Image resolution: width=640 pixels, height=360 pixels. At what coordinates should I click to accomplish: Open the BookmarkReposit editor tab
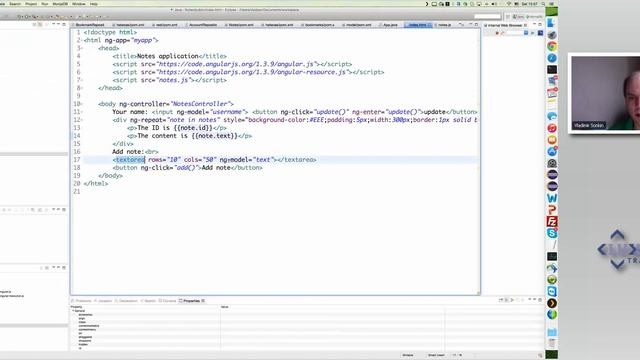(90, 25)
